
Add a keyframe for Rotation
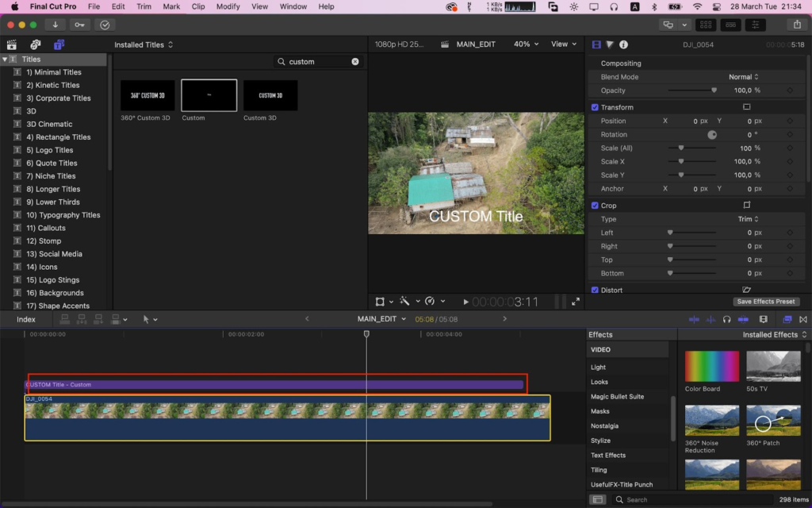(790, 134)
